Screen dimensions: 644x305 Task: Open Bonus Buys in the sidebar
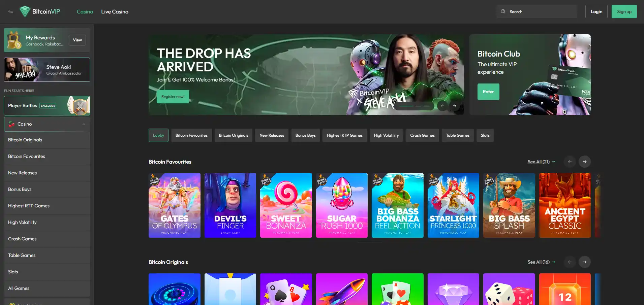click(47, 190)
